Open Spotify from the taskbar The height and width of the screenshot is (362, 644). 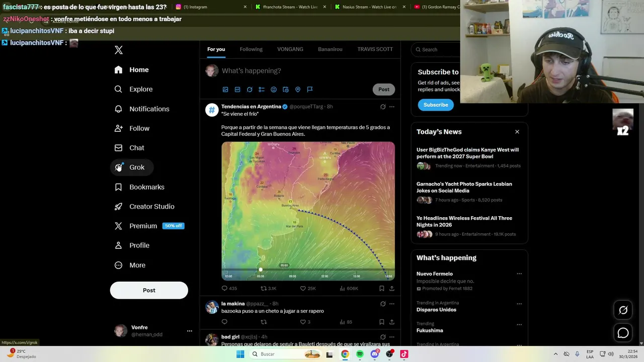click(x=360, y=354)
